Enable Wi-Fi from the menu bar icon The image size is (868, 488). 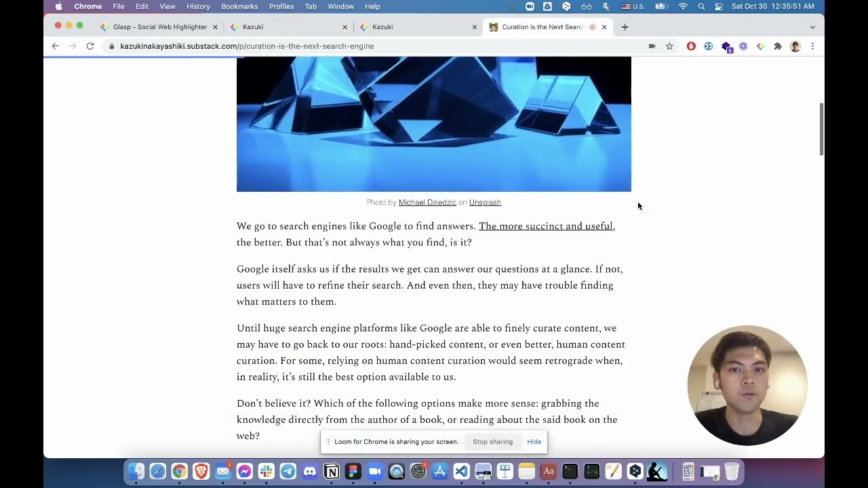coord(683,6)
